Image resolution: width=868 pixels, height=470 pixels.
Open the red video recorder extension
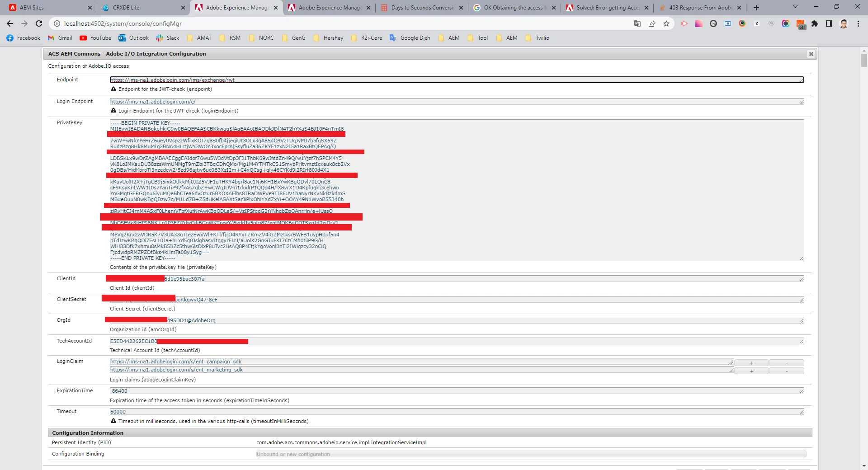(x=684, y=23)
